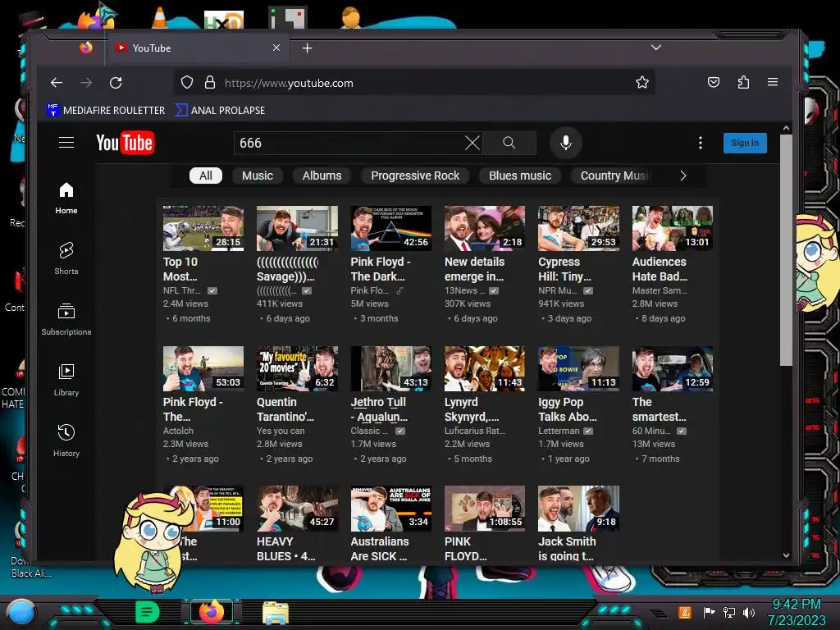Image resolution: width=840 pixels, height=630 pixels.
Task: Save page to Pocket
Action: [x=714, y=82]
